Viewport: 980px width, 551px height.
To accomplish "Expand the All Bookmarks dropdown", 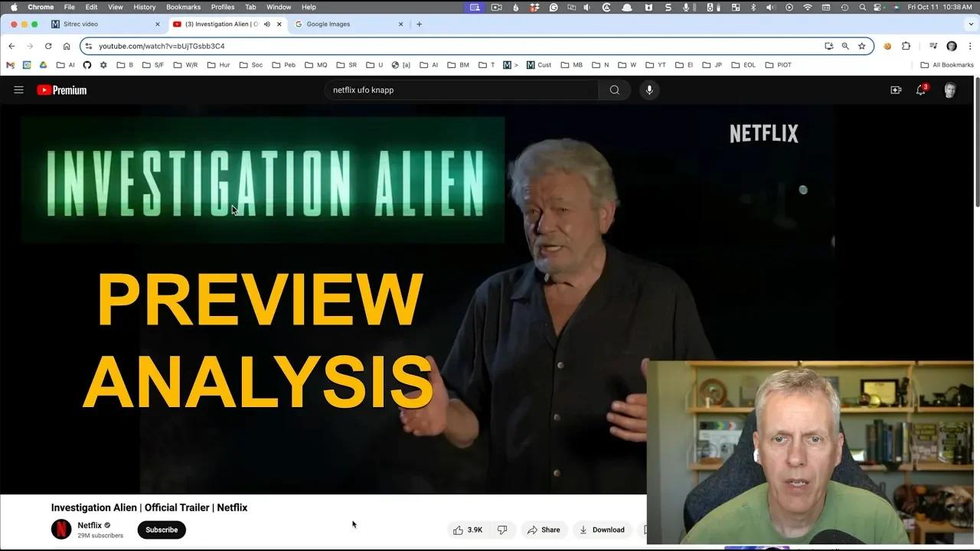I will click(947, 65).
